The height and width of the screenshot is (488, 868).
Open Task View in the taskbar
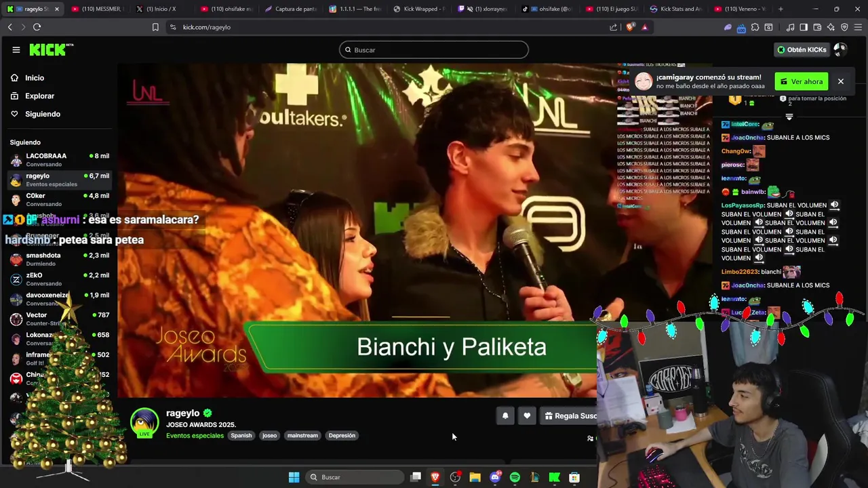pos(416,477)
